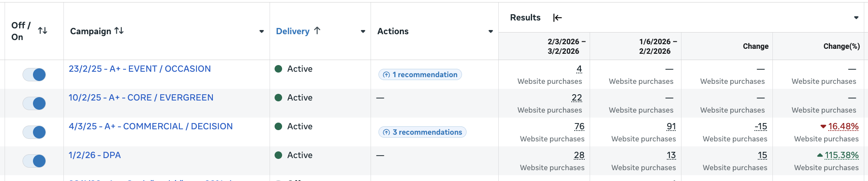Turn off the EVENT / OCCASION campaign toggle
The height and width of the screenshot is (181, 868).
34,75
